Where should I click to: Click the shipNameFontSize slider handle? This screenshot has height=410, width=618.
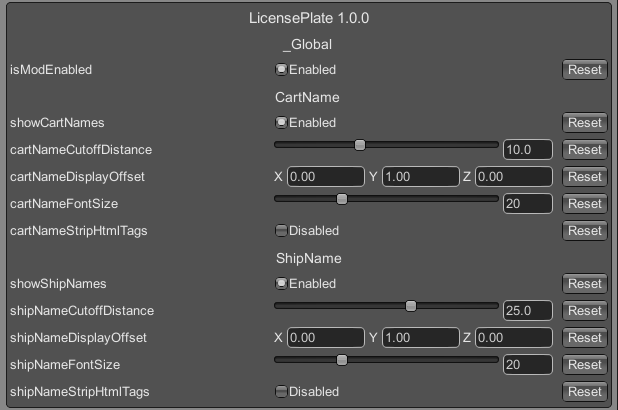click(342, 360)
